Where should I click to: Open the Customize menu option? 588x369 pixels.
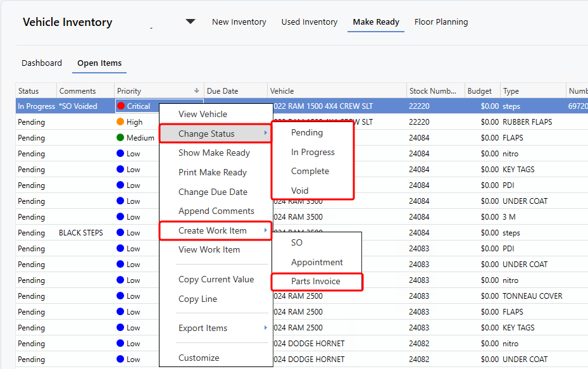point(199,358)
